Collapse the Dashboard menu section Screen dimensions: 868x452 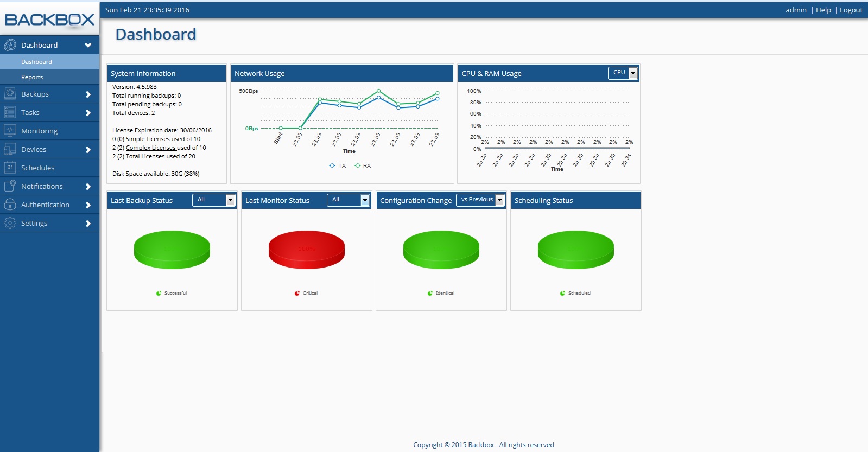[x=88, y=45]
